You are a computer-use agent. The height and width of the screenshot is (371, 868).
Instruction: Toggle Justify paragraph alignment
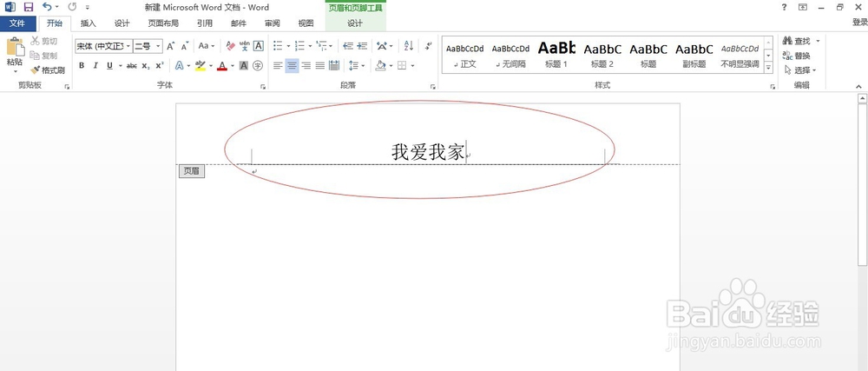click(x=320, y=66)
